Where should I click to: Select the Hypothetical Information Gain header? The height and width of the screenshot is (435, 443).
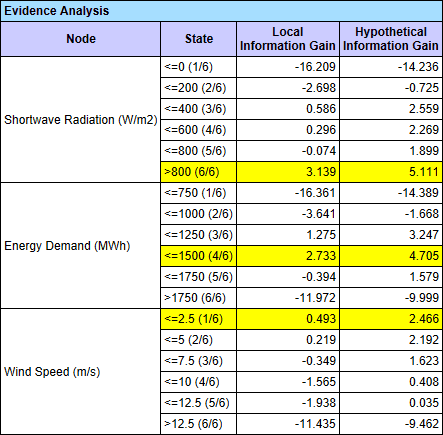coord(391,39)
